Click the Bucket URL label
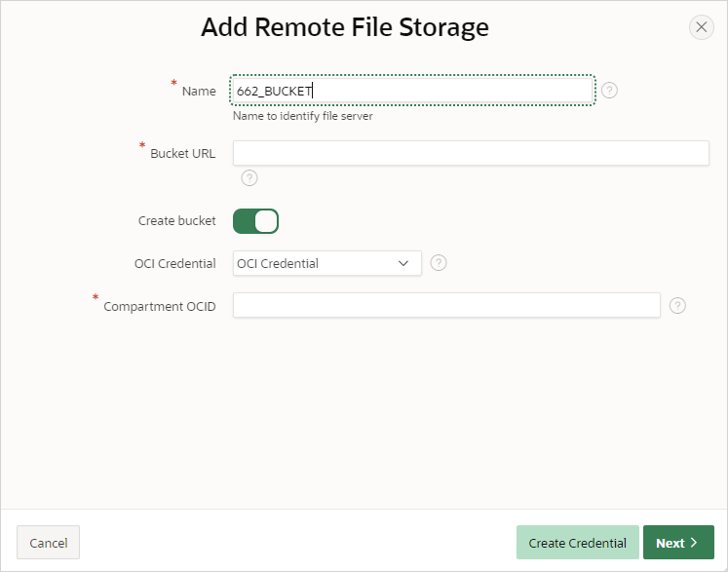This screenshot has height=572, width=728. tap(183, 153)
